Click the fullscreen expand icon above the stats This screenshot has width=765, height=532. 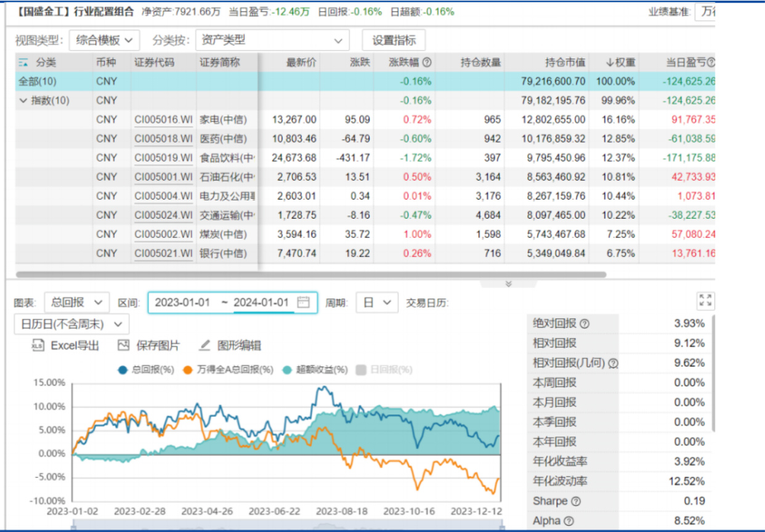[705, 300]
